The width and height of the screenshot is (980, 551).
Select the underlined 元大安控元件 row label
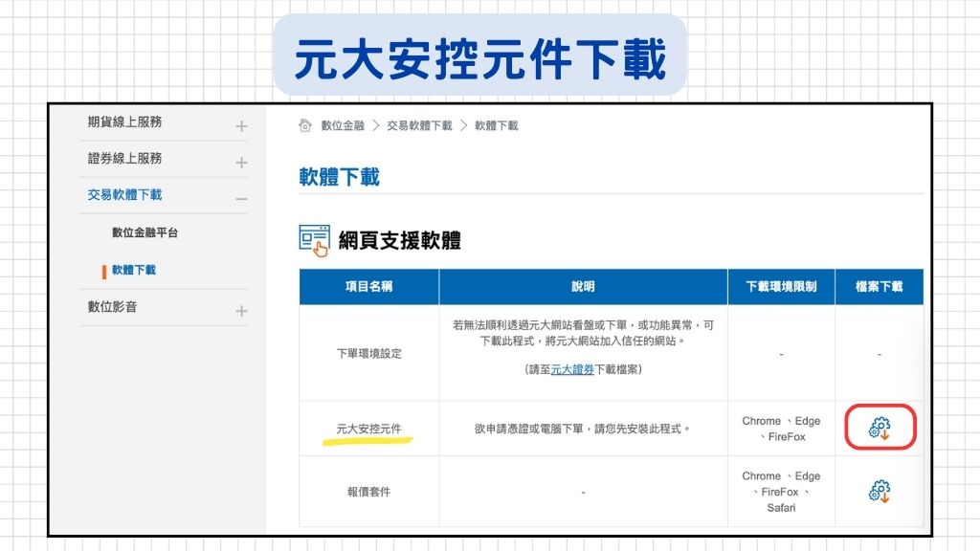coord(369,428)
